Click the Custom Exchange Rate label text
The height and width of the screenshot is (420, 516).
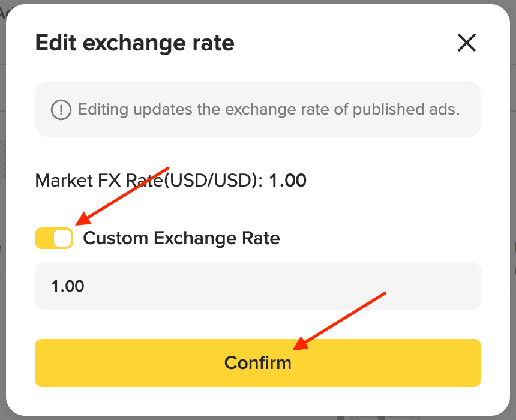coord(181,238)
